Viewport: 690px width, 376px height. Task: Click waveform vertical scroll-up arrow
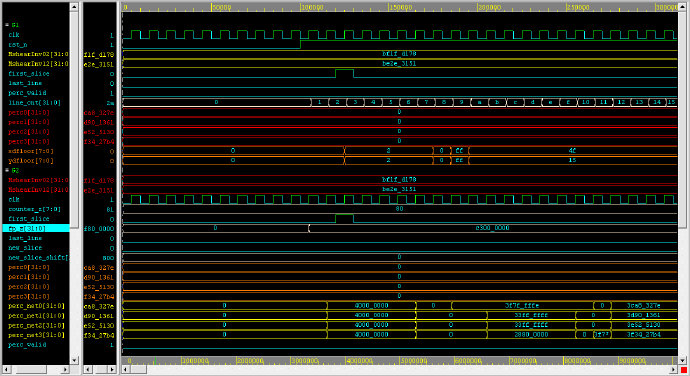[x=683, y=7]
